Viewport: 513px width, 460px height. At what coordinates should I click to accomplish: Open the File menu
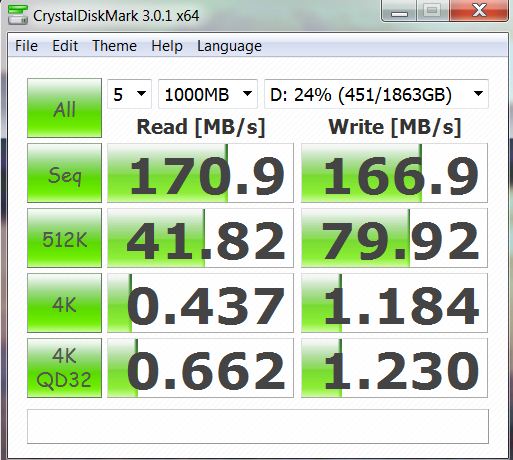click(26, 46)
